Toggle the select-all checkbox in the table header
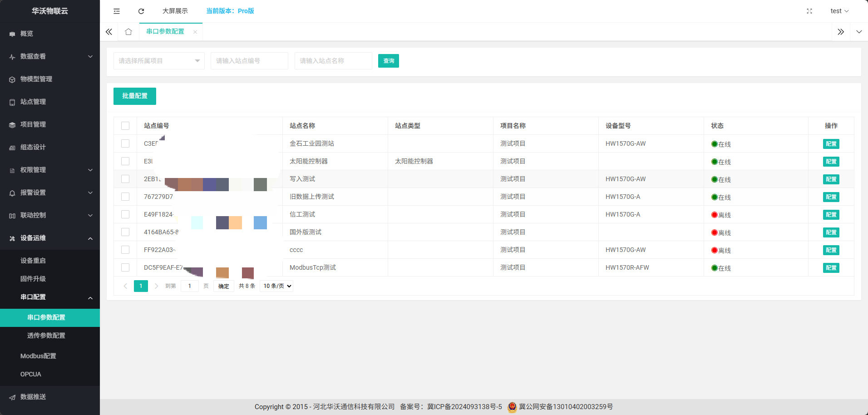The width and height of the screenshot is (868, 415). pos(125,126)
